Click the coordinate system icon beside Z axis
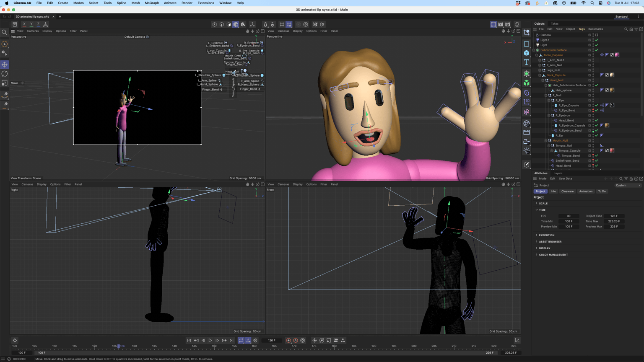The width and height of the screenshot is (644, 362). click(x=46, y=24)
